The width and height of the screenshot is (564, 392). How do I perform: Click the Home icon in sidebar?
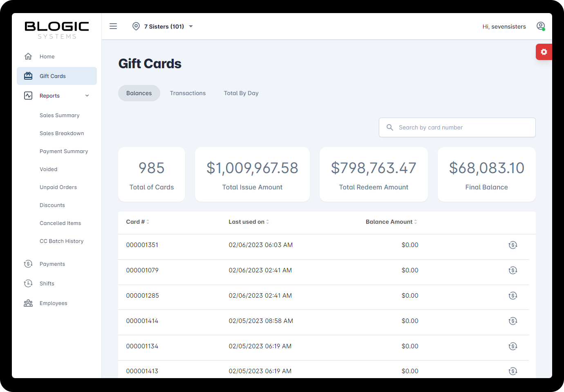point(28,56)
